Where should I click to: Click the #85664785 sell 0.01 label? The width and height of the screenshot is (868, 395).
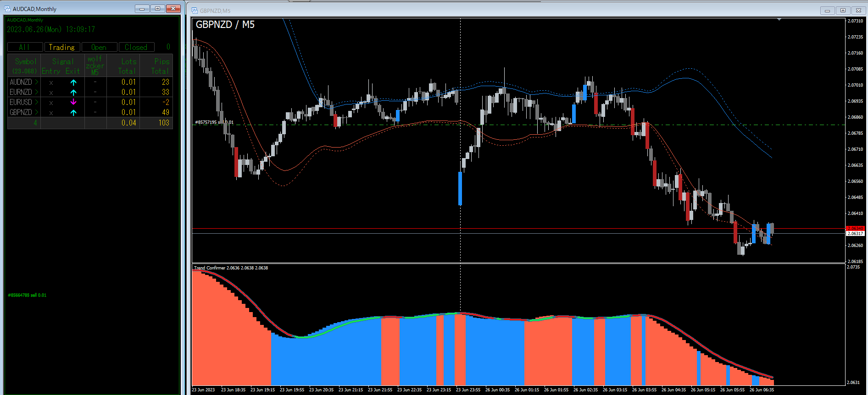27,295
